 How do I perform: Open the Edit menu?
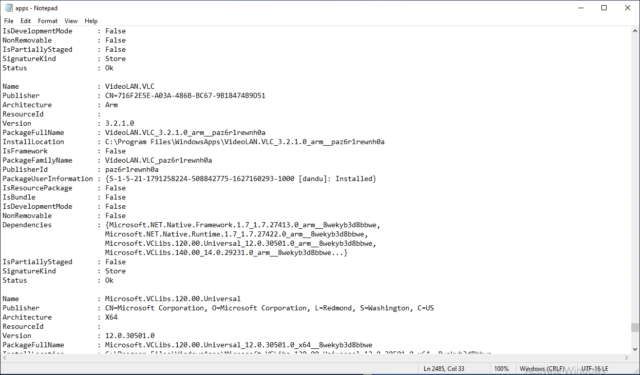[x=26, y=21]
